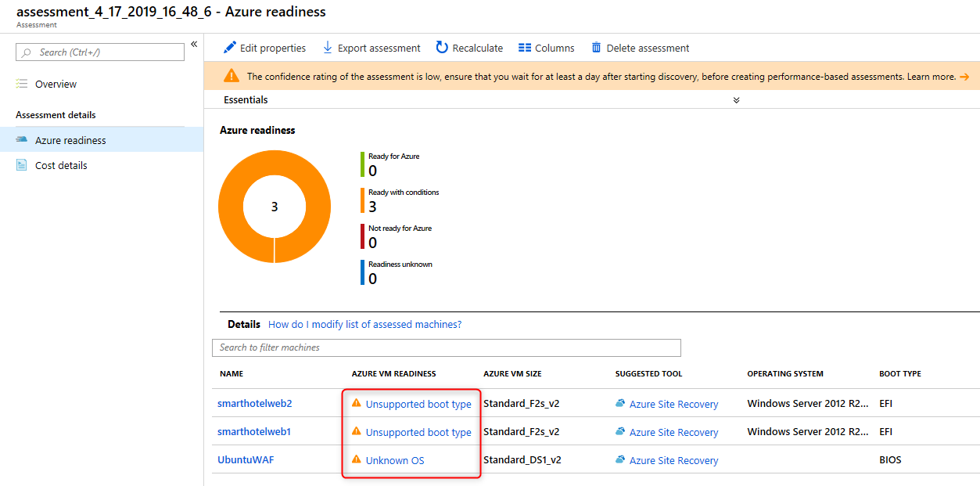980x486 pixels.
Task: Click the EFI cell in smarthotelweb2 row
Action: tap(887, 404)
